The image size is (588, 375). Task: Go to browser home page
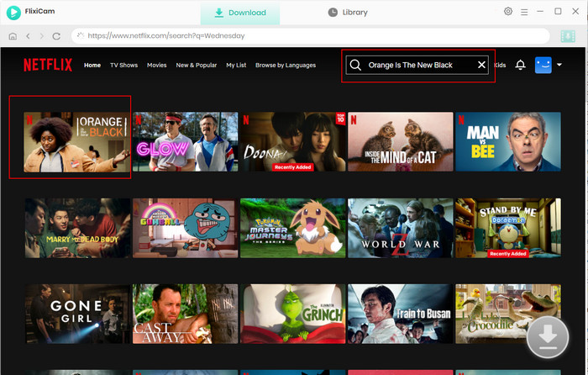click(13, 36)
